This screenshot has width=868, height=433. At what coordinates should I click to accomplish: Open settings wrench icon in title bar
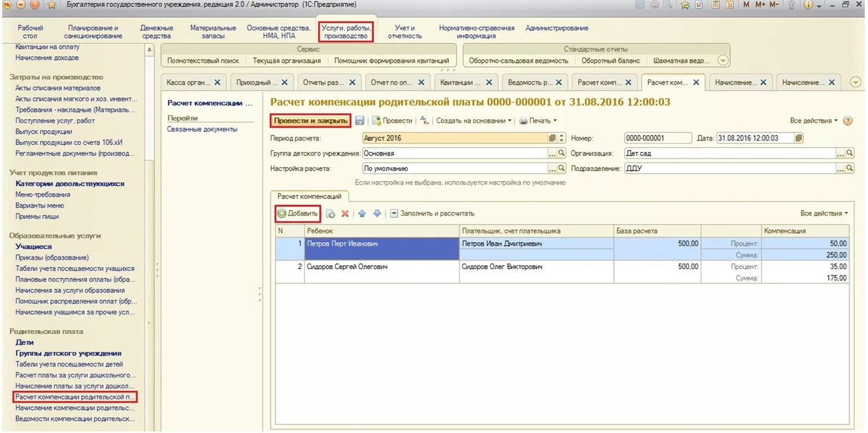point(791,5)
